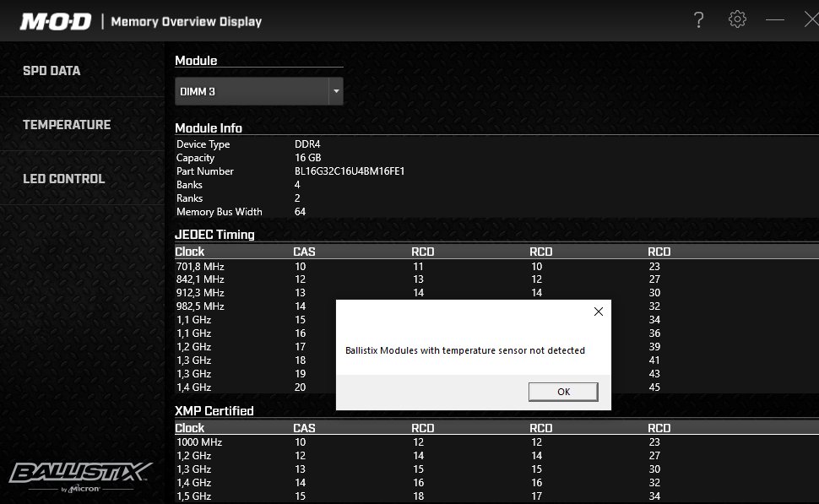The width and height of the screenshot is (819, 504).
Task: Select the 701,8 MHz JEDEC timing row
Action: click(200, 267)
